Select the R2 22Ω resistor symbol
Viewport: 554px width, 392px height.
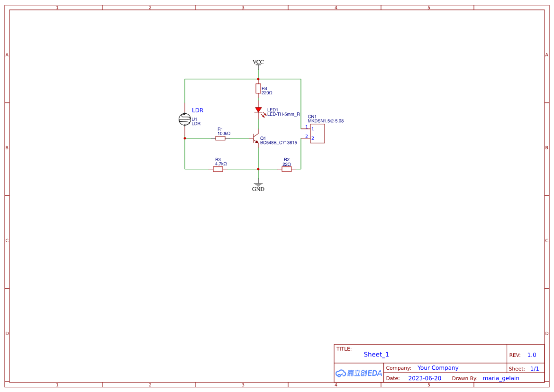pyautogui.click(x=287, y=169)
